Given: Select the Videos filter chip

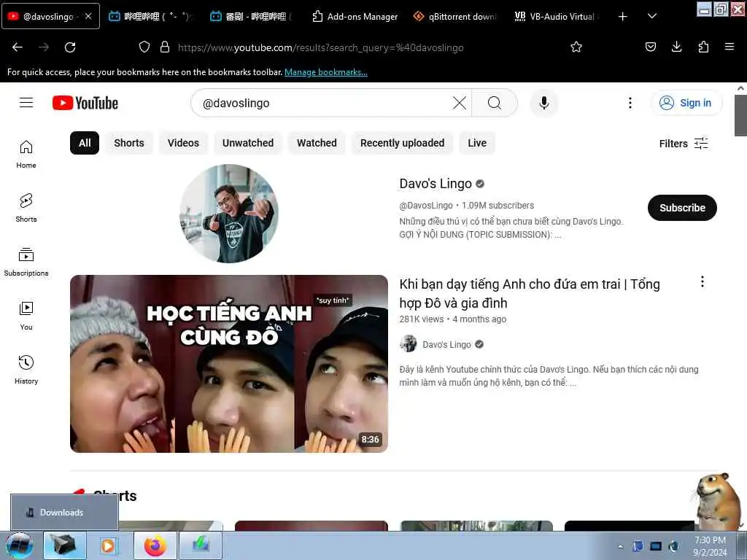Looking at the screenshot, I should [x=183, y=143].
